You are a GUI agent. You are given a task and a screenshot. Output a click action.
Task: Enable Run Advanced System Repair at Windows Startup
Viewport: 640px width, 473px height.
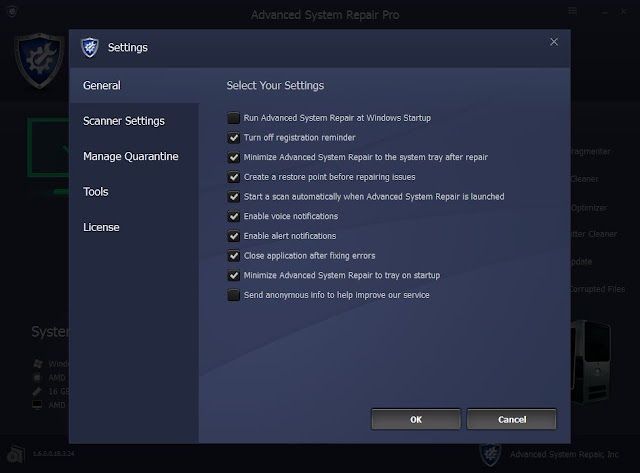pyautogui.click(x=233, y=118)
